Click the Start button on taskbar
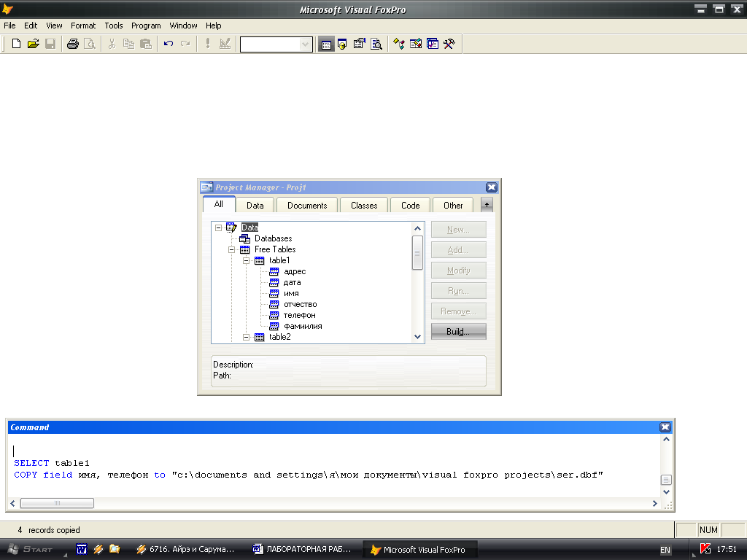The height and width of the screenshot is (560, 747). point(31,550)
